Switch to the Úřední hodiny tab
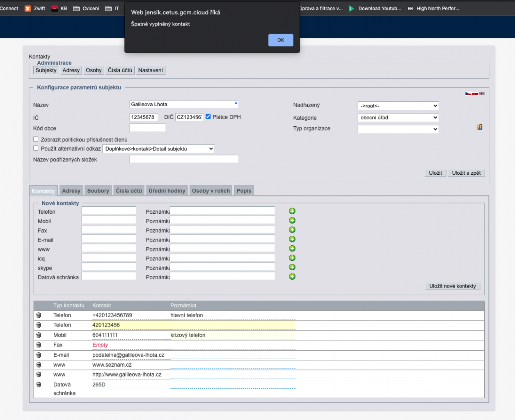Image resolution: width=515 pixels, height=420 pixels. (167, 191)
